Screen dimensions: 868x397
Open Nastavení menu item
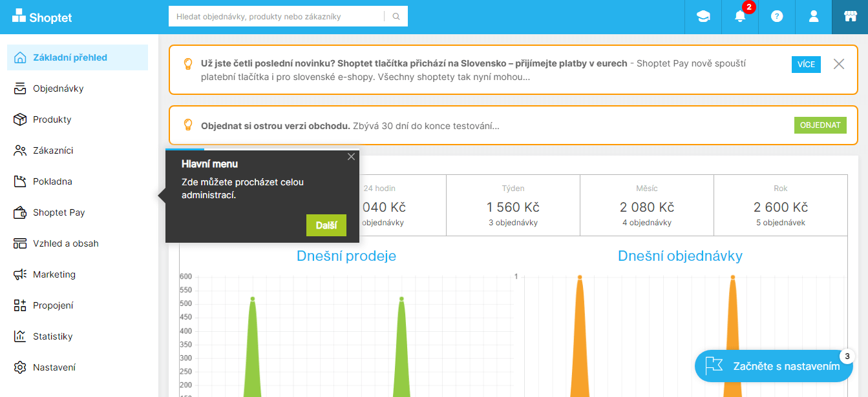78,367
